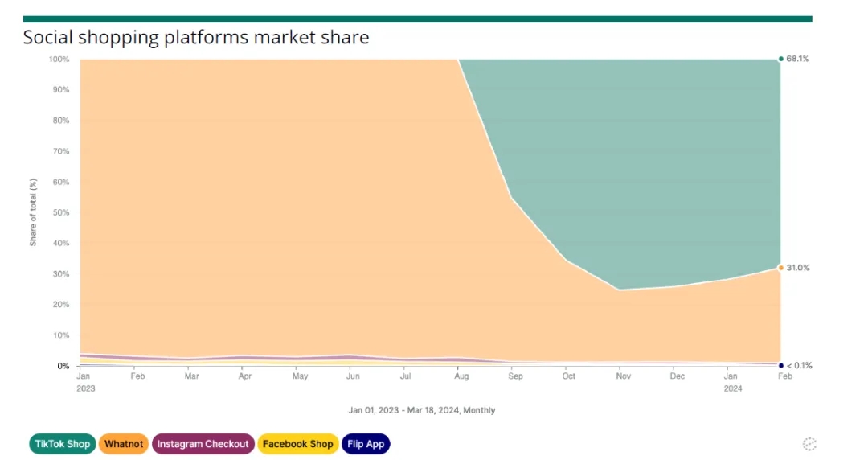This screenshot has width=868, height=460.
Task: Click the dark blue Flip App endpoint dot
Action: (x=780, y=365)
